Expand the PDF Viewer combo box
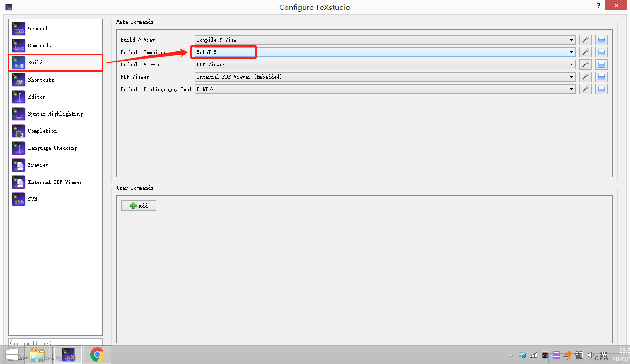 (x=385, y=77)
